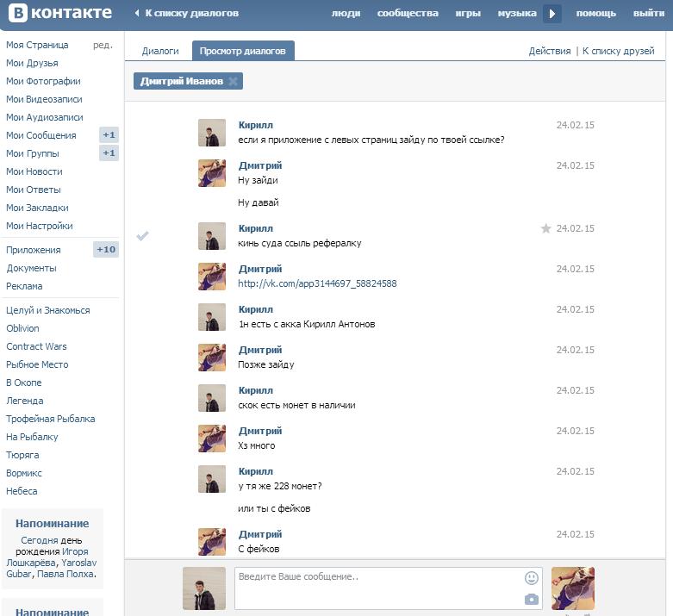This screenshot has height=616, width=673.
Task: Launch the 'Рыбное Место' app
Action: click(x=37, y=364)
